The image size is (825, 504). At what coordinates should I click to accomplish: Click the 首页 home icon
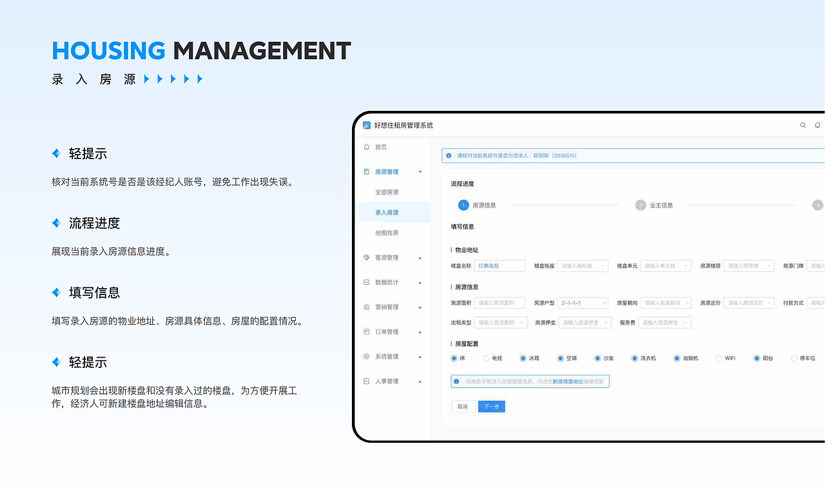coord(367,147)
